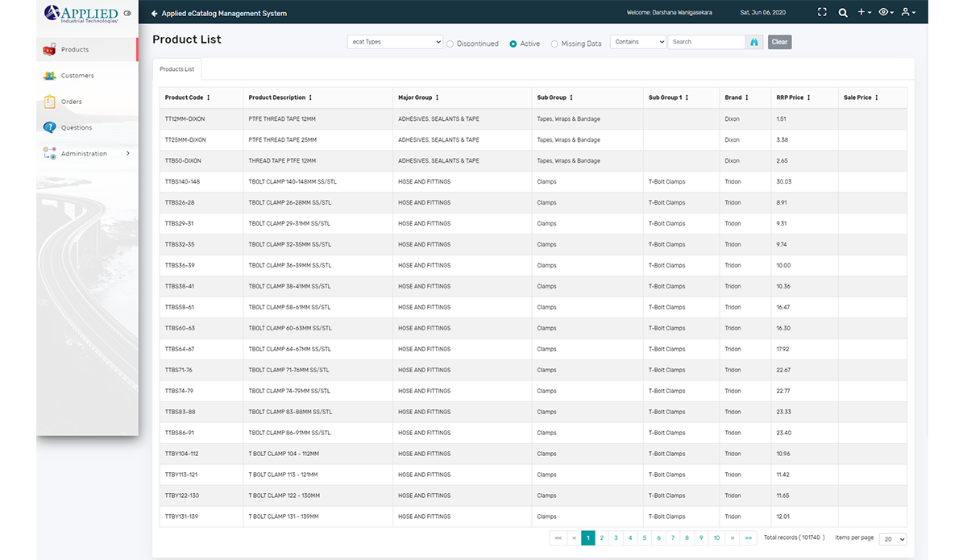Viewport: 967px width, 560px height.
Task: Open the ecat Types dropdown
Action: [x=395, y=42]
